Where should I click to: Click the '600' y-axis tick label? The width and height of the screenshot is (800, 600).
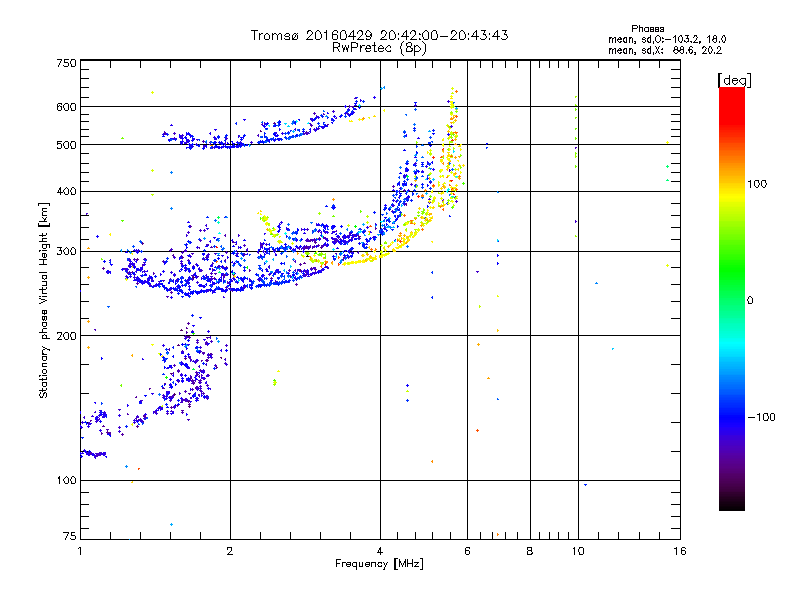pos(66,107)
